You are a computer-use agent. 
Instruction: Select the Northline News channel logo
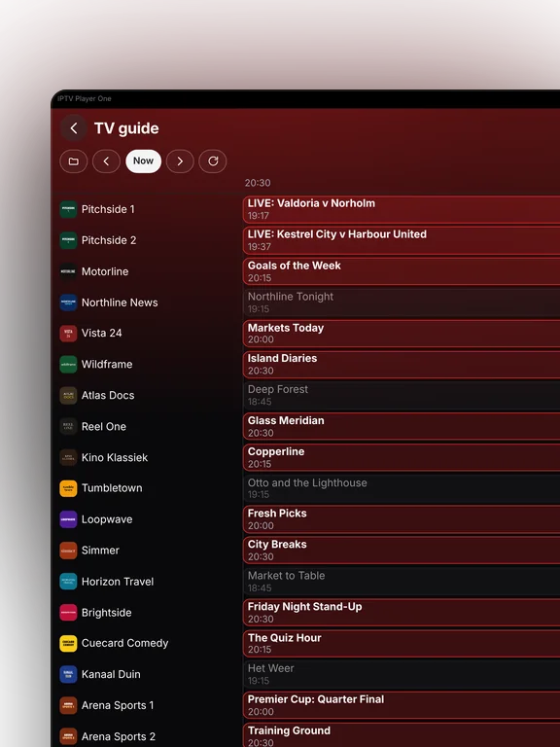point(68,302)
